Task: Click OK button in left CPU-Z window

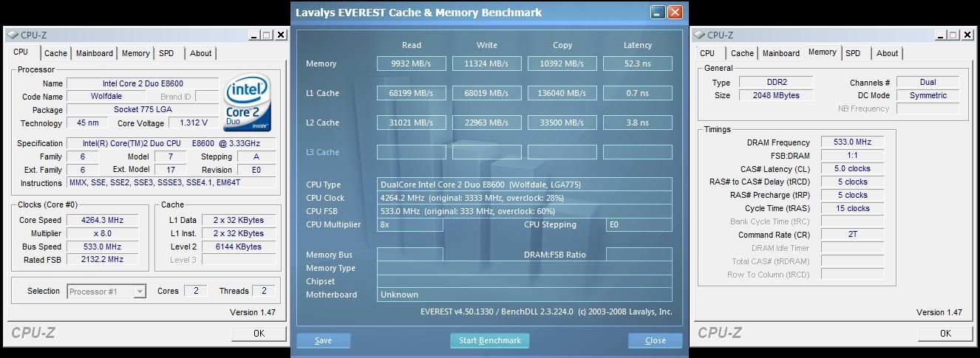Action: [259, 334]
